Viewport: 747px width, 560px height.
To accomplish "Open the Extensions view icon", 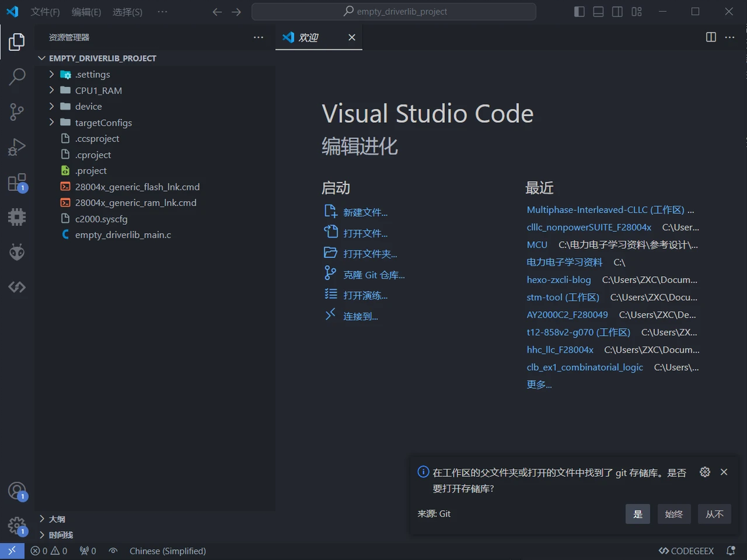I will [x=17, y=182].
